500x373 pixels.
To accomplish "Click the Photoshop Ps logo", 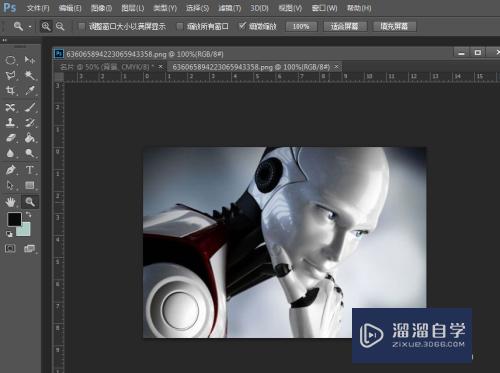I will [x=9, y=7].
